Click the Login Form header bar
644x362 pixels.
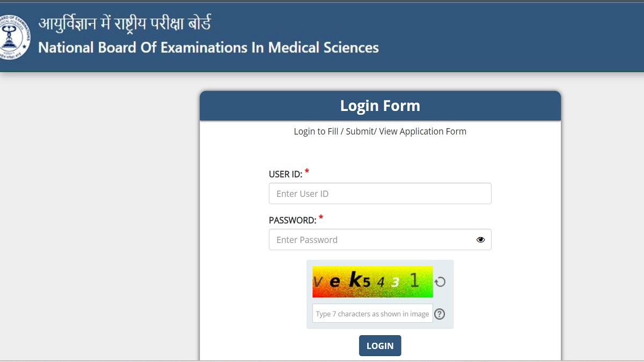pyautogui.click(x=380, y=106)
